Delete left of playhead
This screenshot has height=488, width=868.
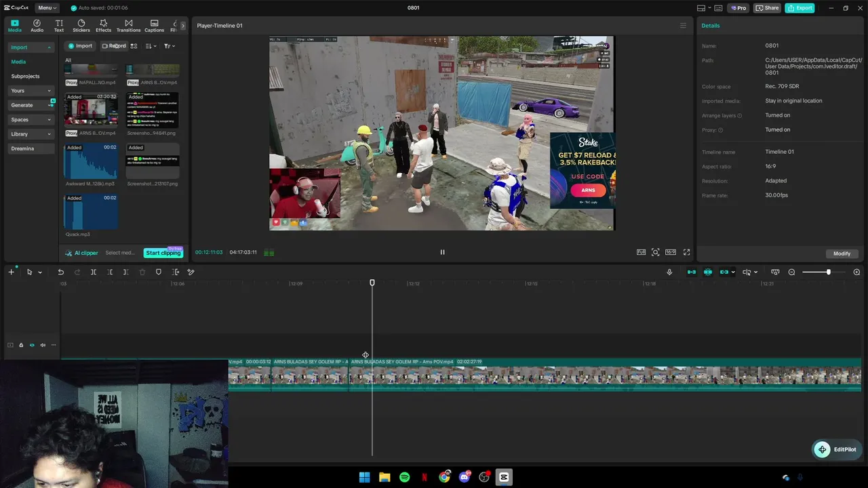click(110, 272)
